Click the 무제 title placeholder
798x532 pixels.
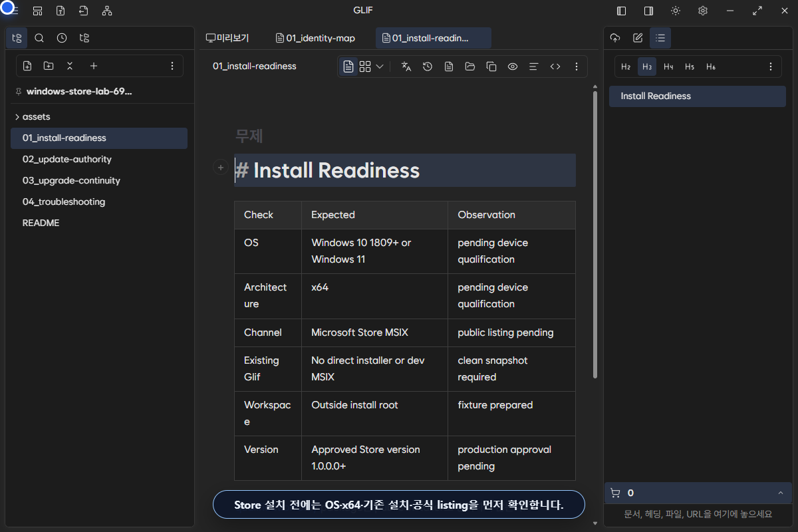249,136
